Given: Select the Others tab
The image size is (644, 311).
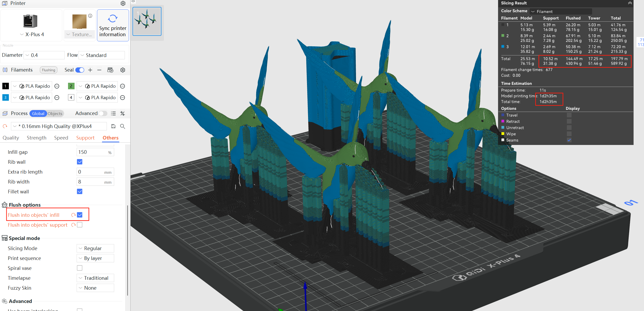Looking at the screenshot, I should click(x=111, y=138).
